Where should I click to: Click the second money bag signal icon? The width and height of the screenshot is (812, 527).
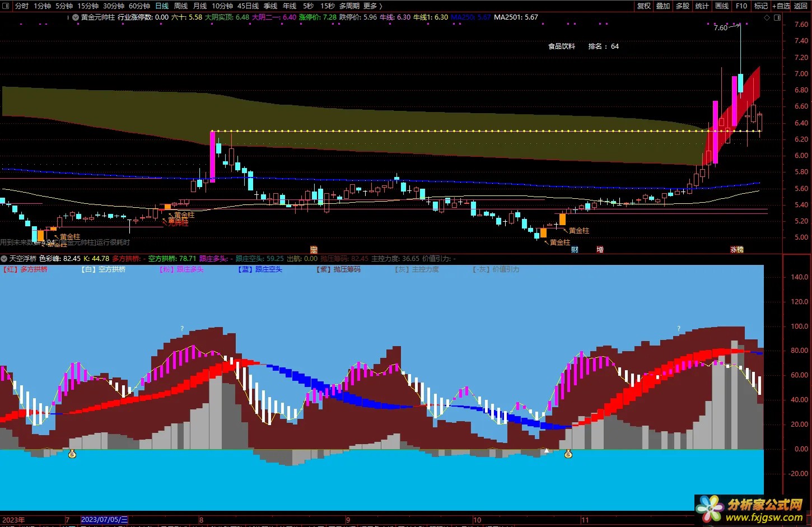pos(568,454)
